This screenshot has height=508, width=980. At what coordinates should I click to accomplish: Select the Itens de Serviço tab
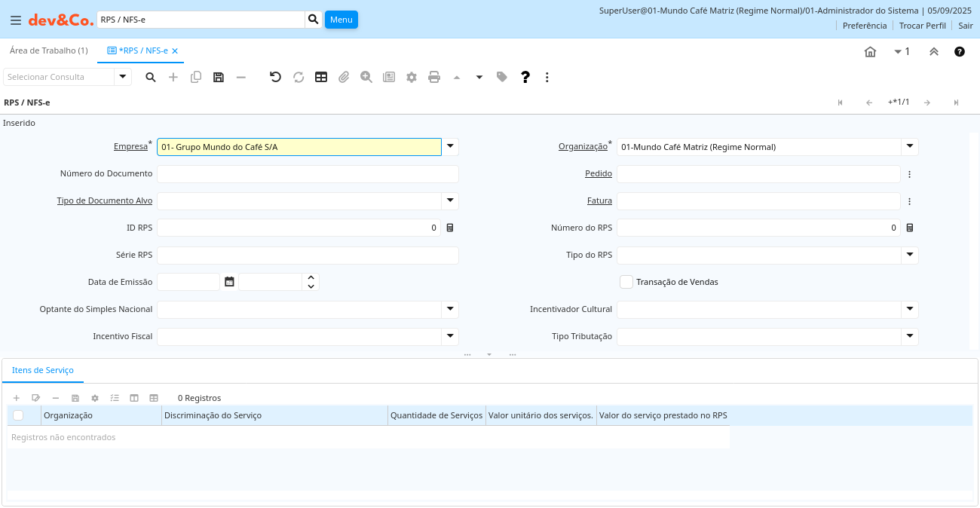(x=43, y=370)
